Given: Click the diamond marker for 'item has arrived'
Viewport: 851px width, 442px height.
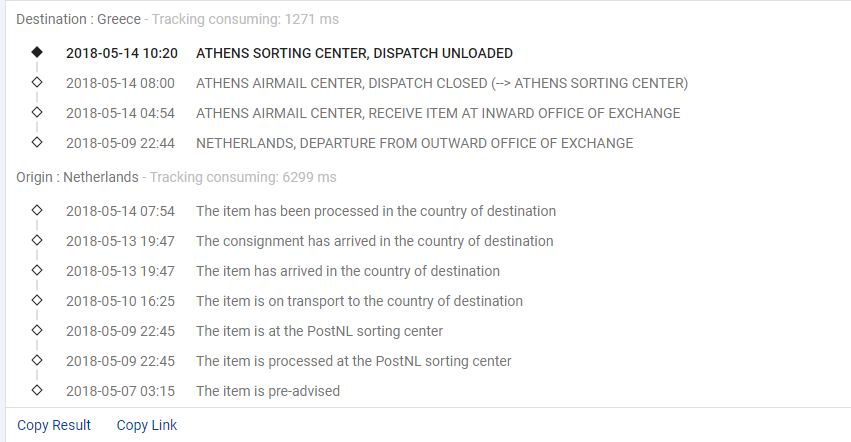Looking at the screenshot, I should pos(37,270).
